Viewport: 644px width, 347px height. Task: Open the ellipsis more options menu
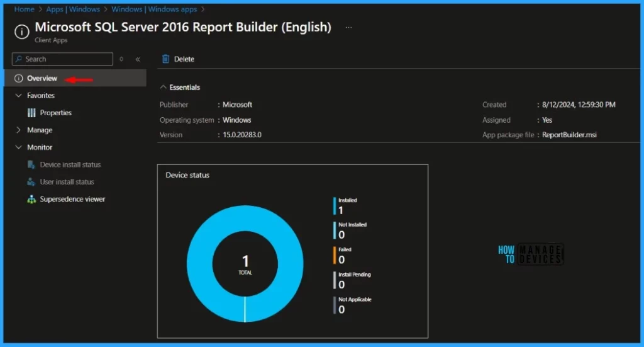point(348,28)
